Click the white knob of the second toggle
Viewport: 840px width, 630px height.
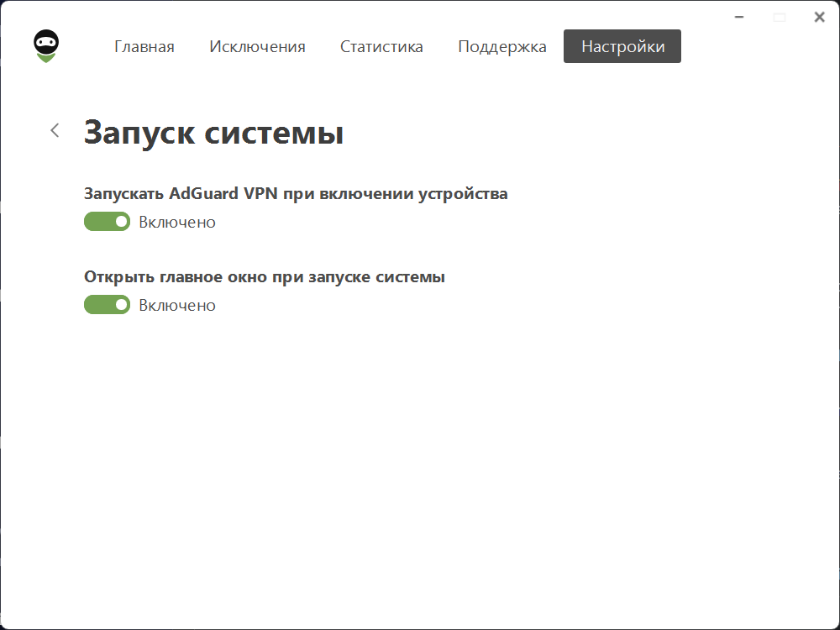click(121, 305)
